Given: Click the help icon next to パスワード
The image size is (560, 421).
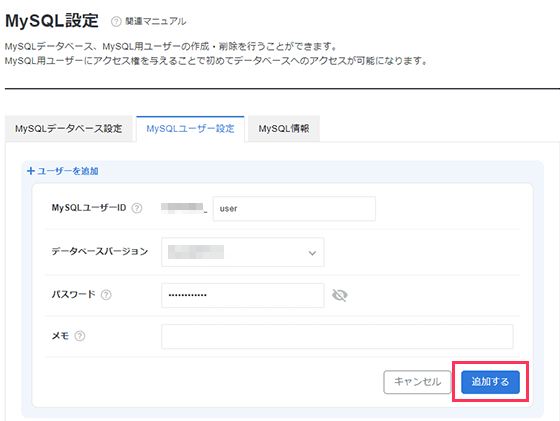Looking at the screenshot, I should tap(106, 295).
